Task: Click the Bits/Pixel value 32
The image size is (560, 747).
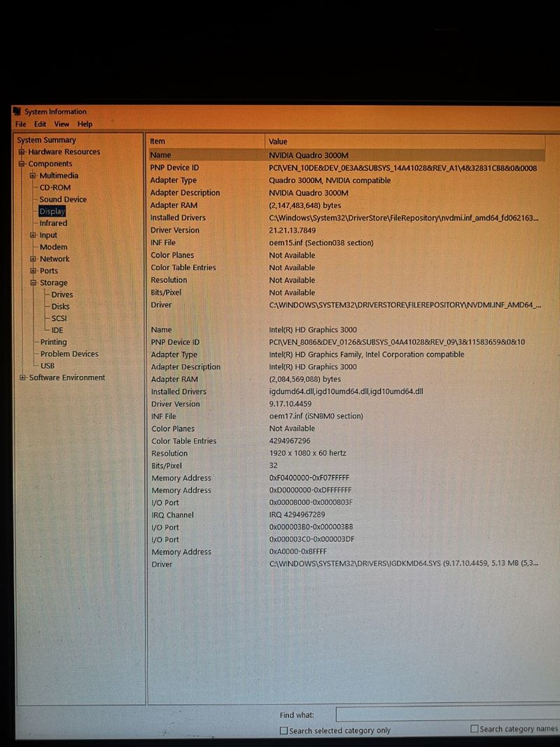Action: 273,466
